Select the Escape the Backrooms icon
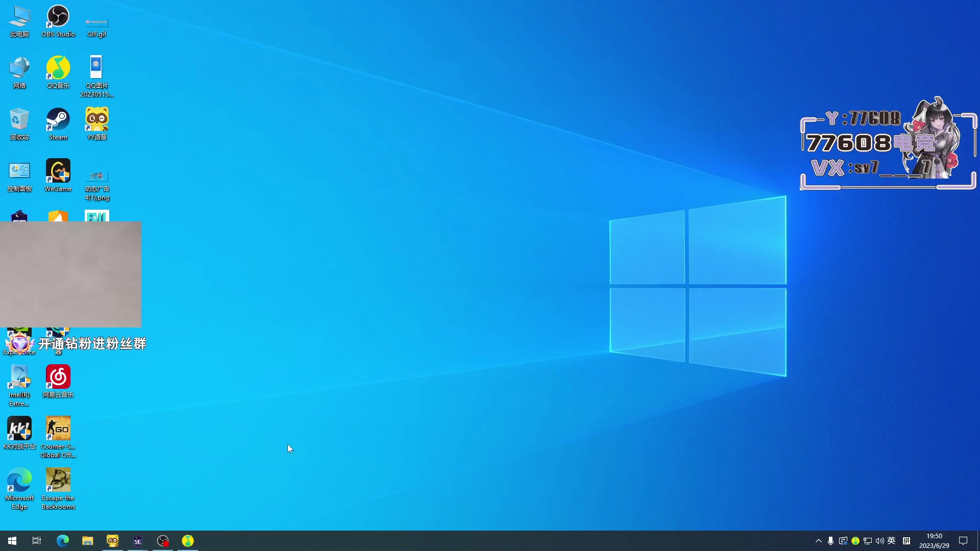The width and height of the screenshot is (980, 551). 58,481
